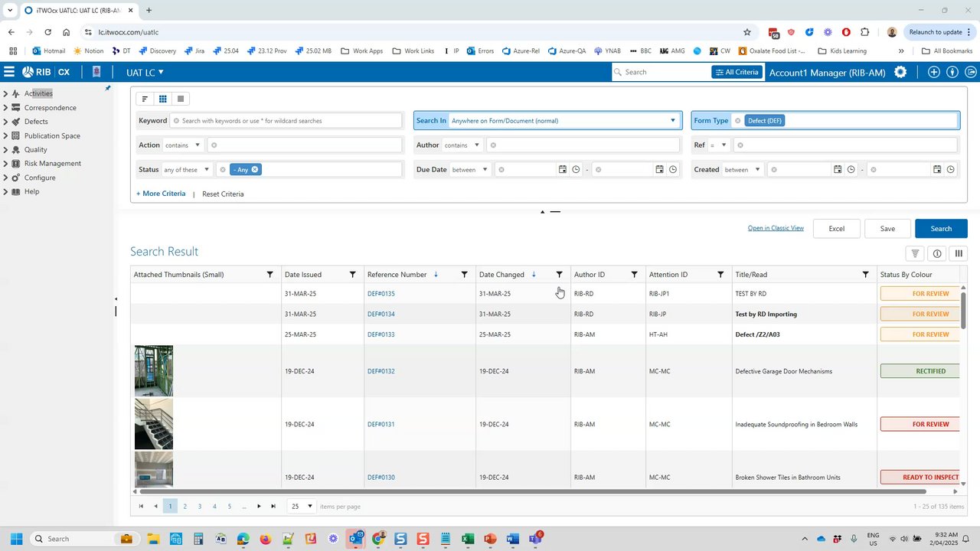This screenshot has width=980, height=551.
Task: Filter the Attention ID column
Action: [x=720, y=275]
